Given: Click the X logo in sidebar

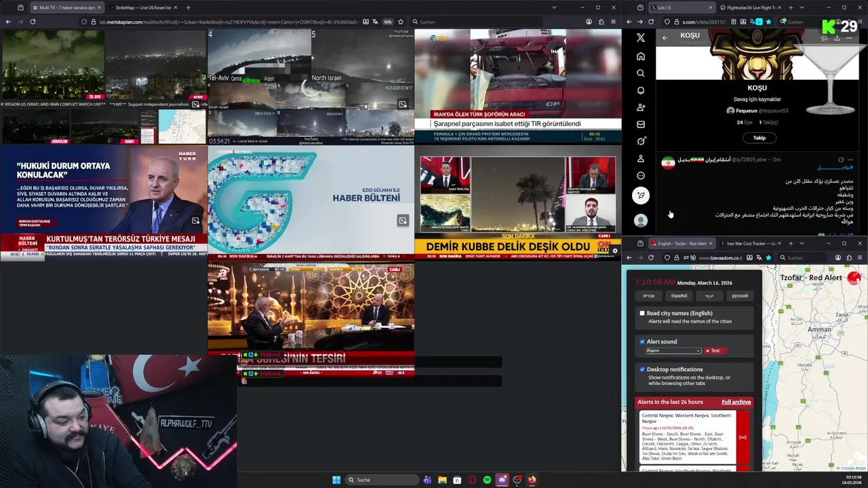Looking at the screenshot, I should pos(641,38).
